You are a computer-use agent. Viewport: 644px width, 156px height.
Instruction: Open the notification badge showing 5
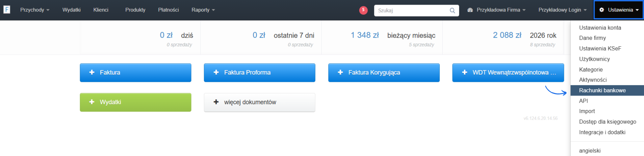click(x=363, y=10)
